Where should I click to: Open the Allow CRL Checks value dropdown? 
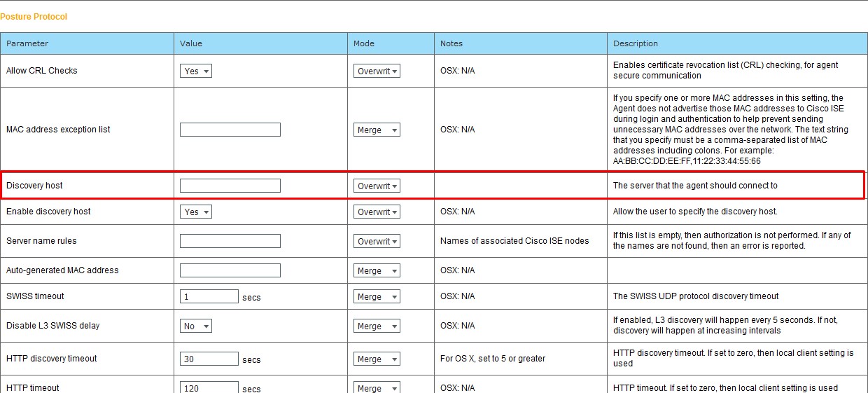(x=196, y=71)
